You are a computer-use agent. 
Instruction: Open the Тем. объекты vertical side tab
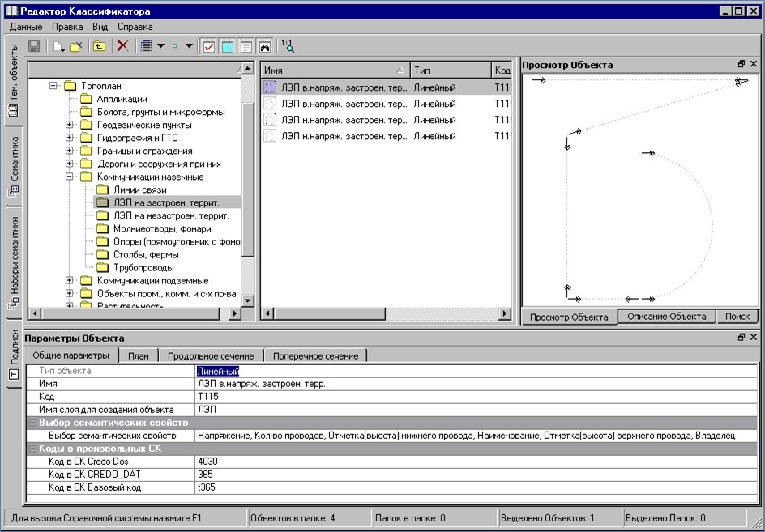coord(14,79)
